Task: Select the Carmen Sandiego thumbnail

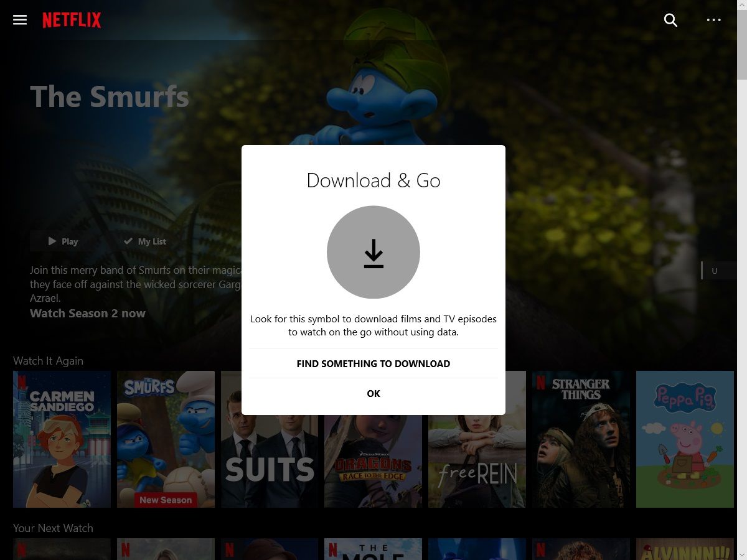Action: 62,439
